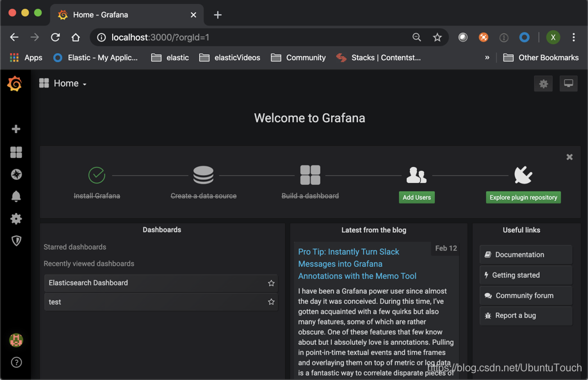Open the Other Bookmarks folder
The image size is (588, 380).
[541, 58]
